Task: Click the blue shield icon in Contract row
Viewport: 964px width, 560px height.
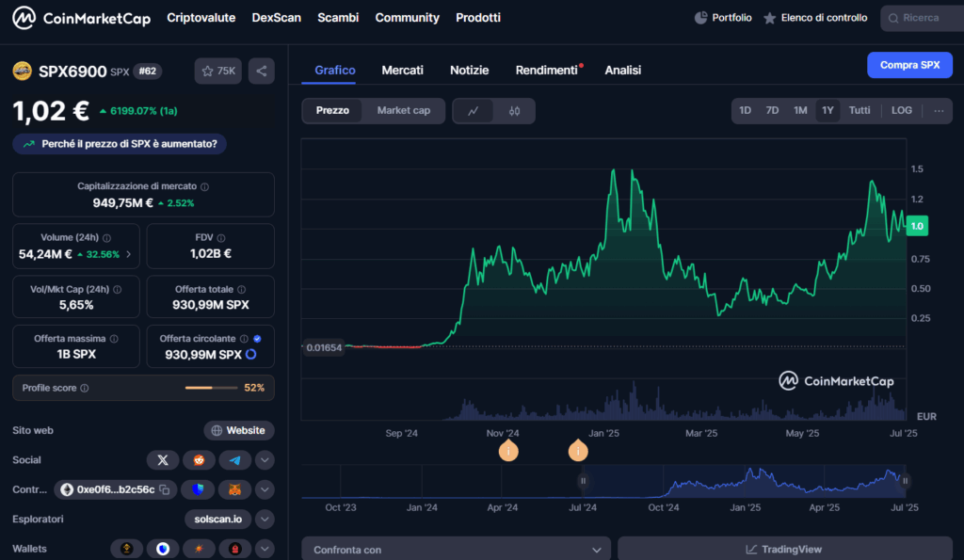Action: pyautogui.click(x=198, y=489)
